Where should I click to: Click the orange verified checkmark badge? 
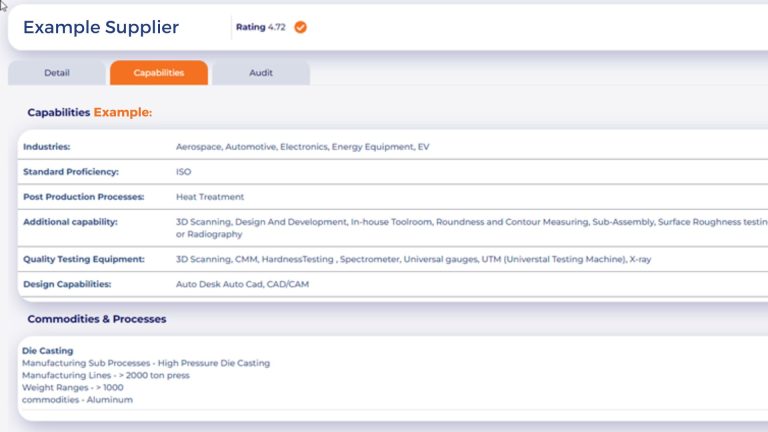point(300,27)
